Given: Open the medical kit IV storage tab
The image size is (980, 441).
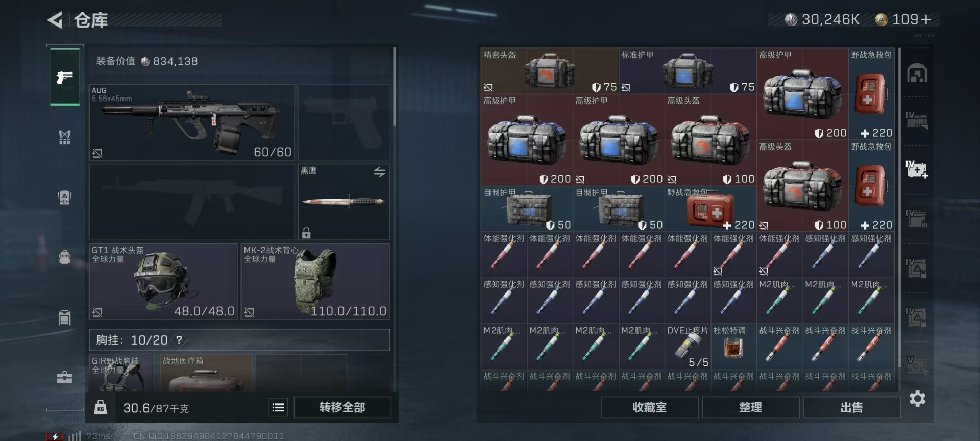Looking at the screenshot, I should (917, 169).
